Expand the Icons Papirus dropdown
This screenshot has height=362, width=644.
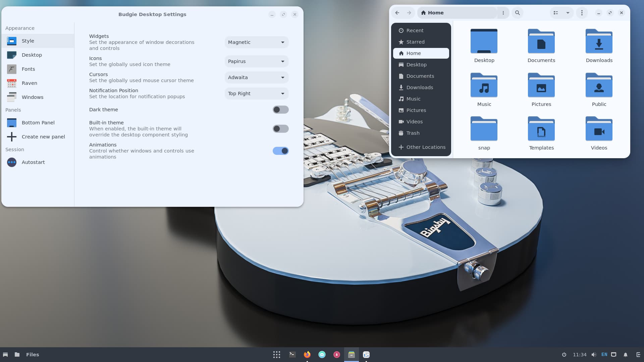coord(256,61)
